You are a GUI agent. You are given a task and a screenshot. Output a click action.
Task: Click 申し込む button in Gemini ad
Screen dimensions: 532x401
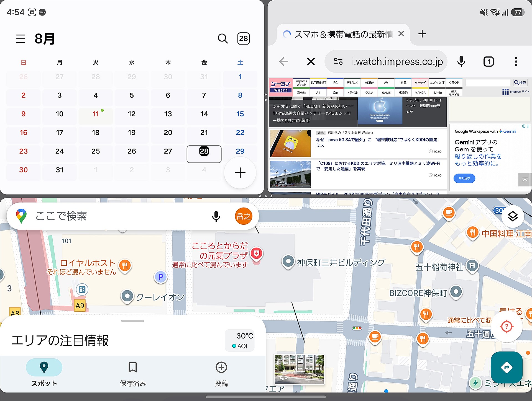click(x=464, y=178)
